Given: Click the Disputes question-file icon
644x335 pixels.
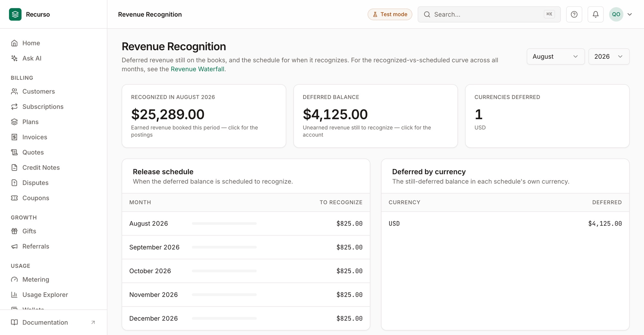Looking at the screenshot, I should 14,183.
